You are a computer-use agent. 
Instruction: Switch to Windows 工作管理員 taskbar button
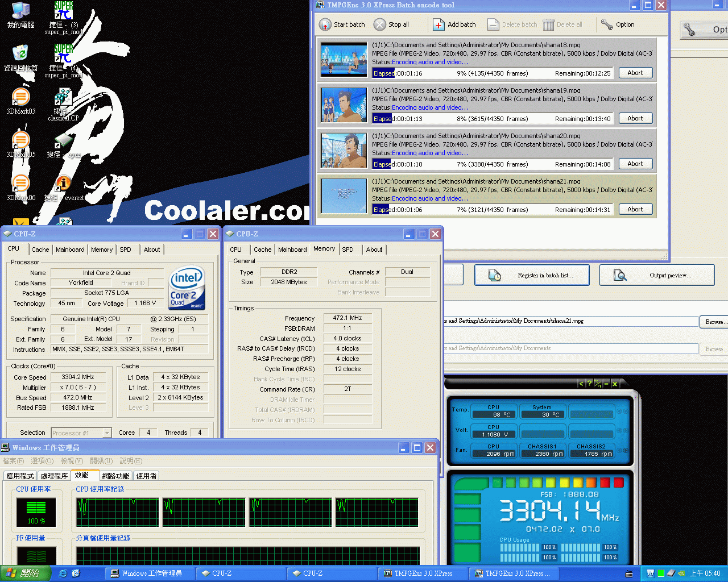point(149,573)
